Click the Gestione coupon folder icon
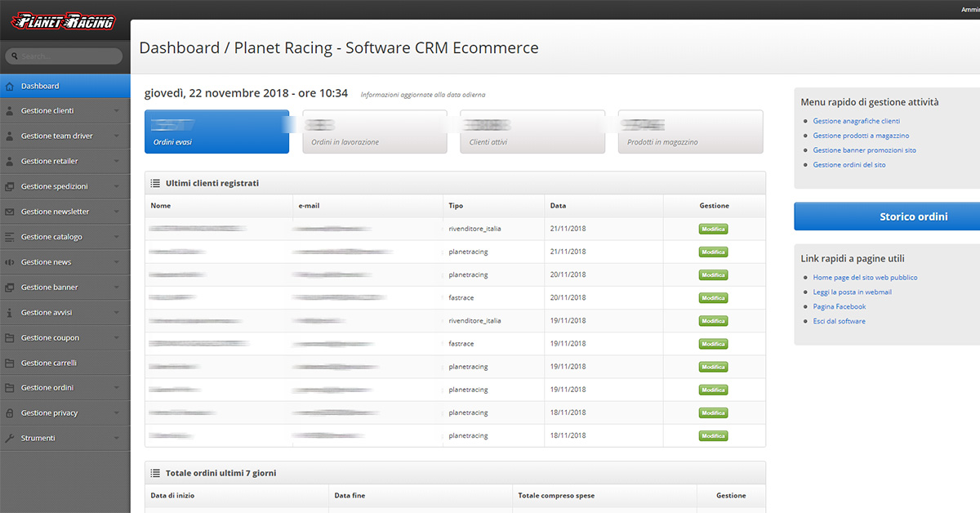This screenshot has width=980, height=513. pos(10,337)
